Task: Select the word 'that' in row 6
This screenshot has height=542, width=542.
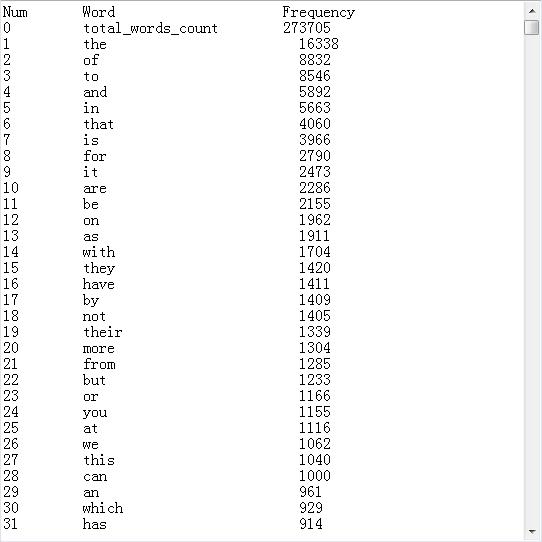Action: (x=99, y=124)
